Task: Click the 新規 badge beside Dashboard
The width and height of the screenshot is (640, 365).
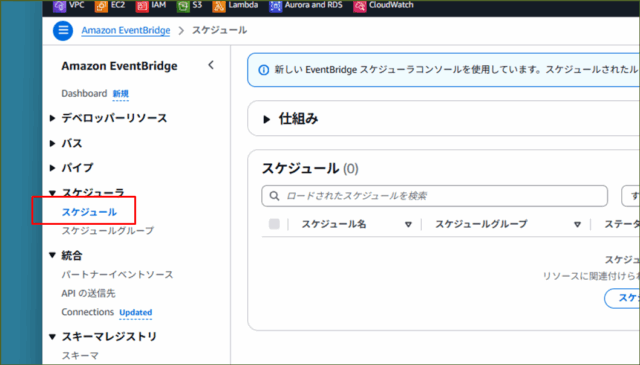Action: coord(121,94)
